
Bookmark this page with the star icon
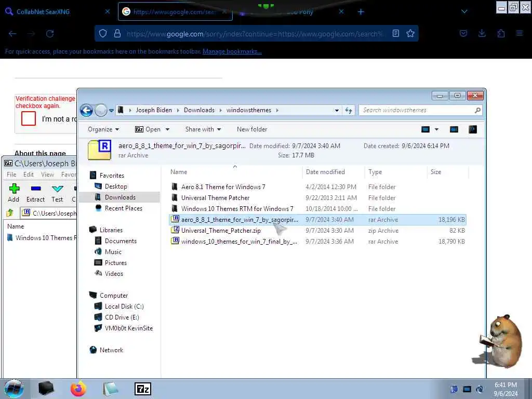point(410,34)
